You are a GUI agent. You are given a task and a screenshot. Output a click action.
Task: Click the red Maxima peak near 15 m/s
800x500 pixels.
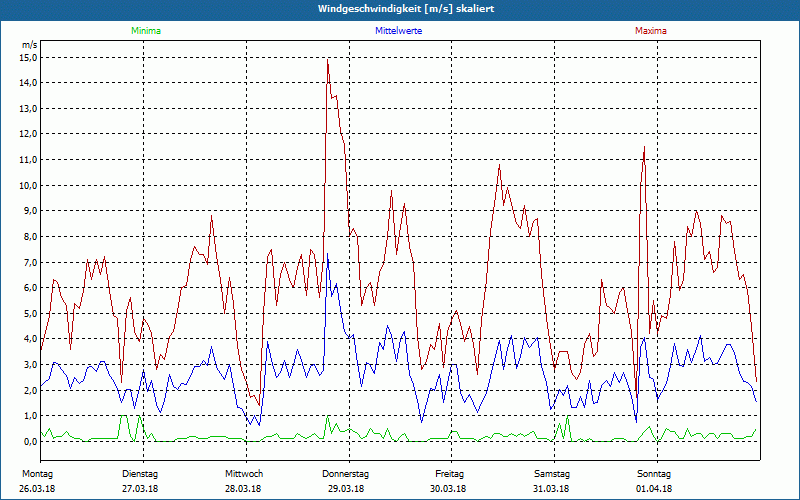point(328,60)
